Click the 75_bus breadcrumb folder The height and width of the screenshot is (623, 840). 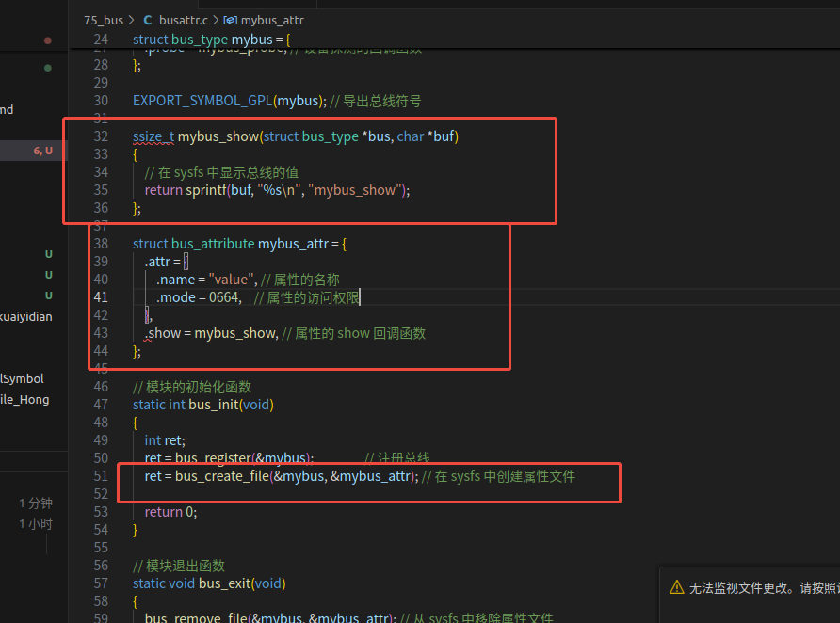(104, 21)
